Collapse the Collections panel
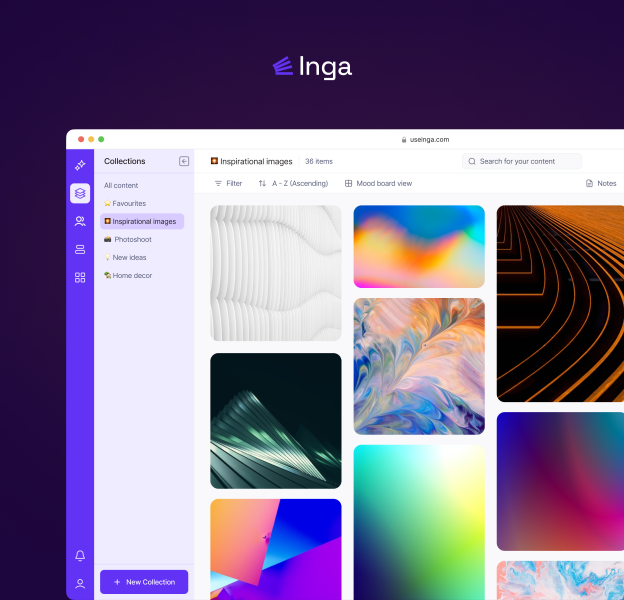 (x=184, y=161)
